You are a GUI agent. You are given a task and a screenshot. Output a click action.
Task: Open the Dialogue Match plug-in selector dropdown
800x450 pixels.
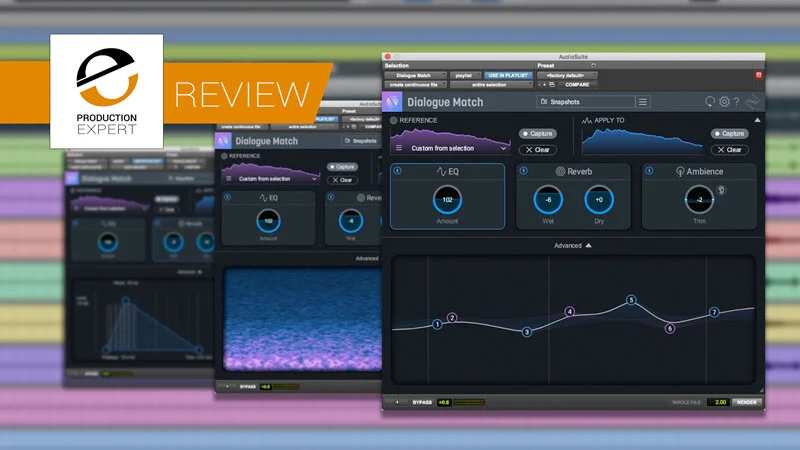tap(416, 75)
